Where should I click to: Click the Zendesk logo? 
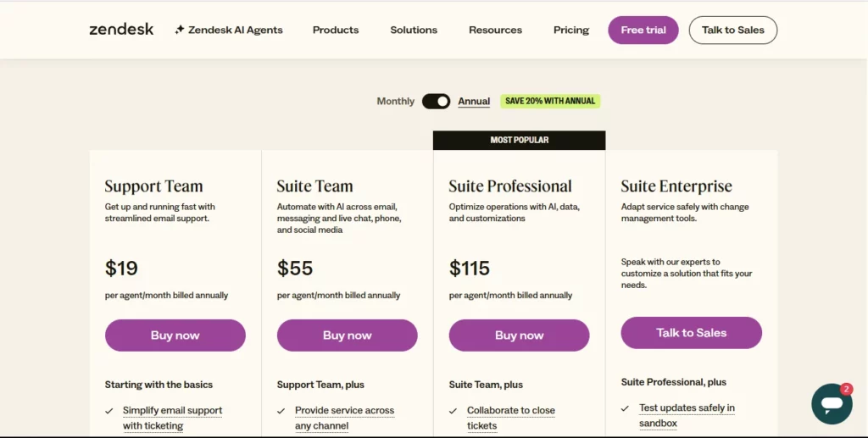tap(121, 30)
